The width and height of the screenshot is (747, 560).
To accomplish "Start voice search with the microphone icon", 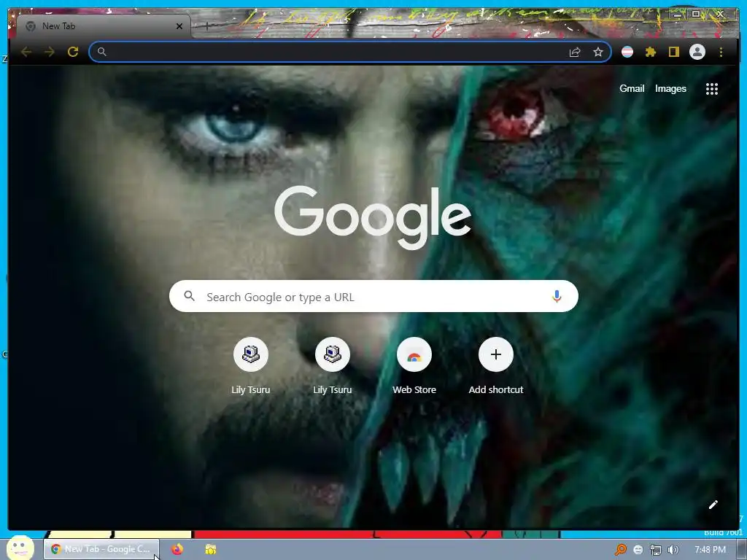I will coord(557,297).
